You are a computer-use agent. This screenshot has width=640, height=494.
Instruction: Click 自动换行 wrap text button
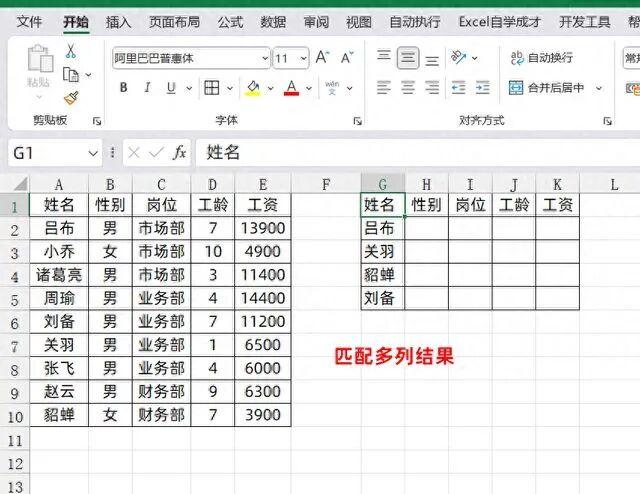(x=542, y=58)
